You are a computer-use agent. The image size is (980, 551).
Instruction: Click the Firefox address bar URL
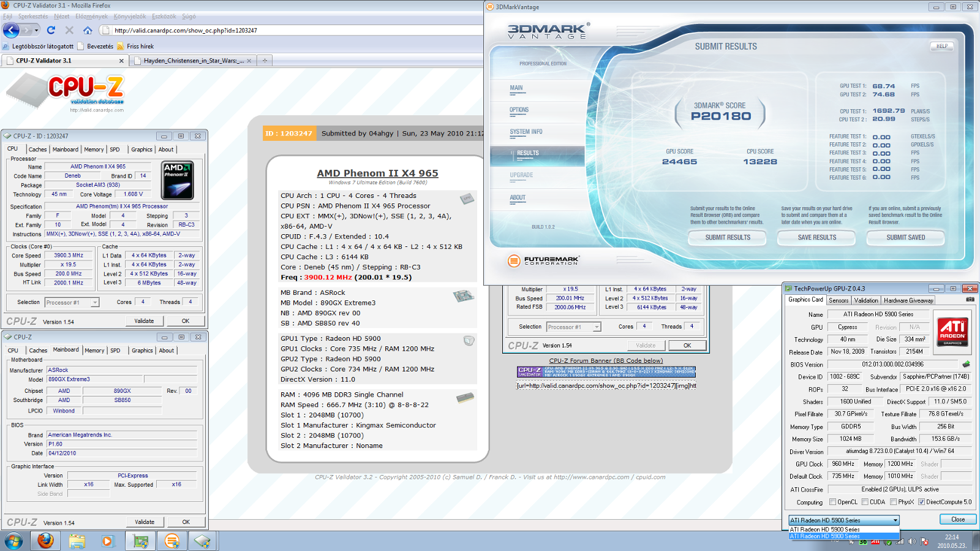click(186, 30)
